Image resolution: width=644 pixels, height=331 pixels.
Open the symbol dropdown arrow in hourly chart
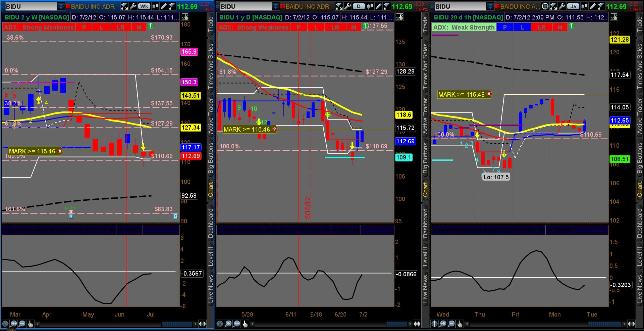(x=490, y=6)
